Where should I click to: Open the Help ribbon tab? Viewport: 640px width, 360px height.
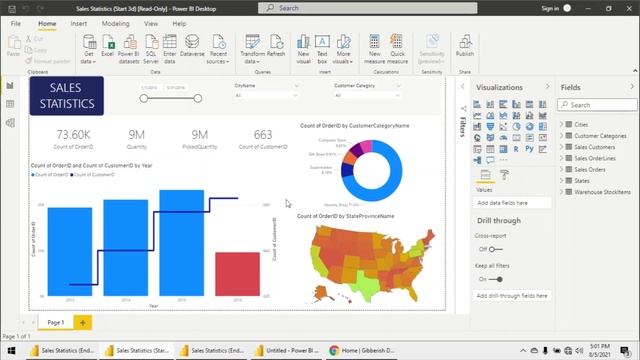[x=179, y=24]
